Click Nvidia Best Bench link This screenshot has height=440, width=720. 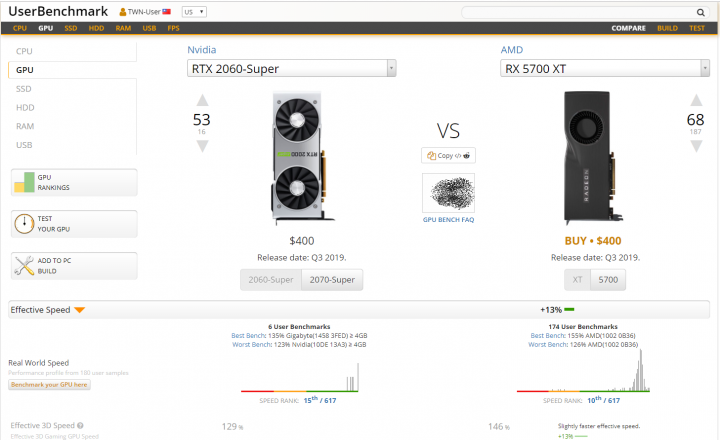point(248,336)
